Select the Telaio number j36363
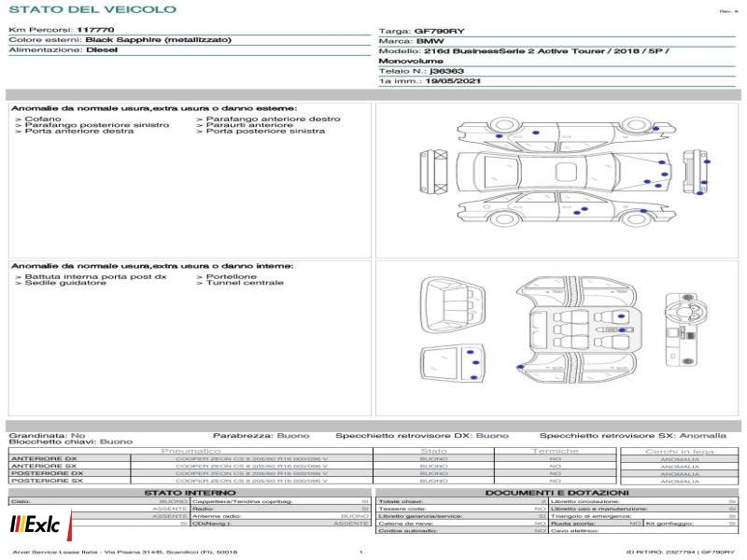Image resolution: width=747 pixels, height=560 pixels. tap(446, 71)
